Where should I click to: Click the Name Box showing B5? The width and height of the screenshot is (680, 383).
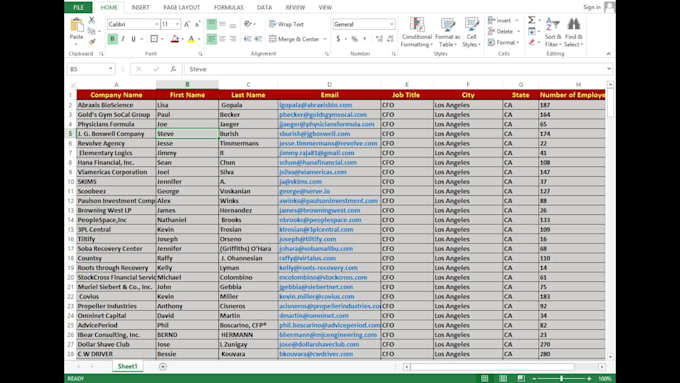coord(91,69)
